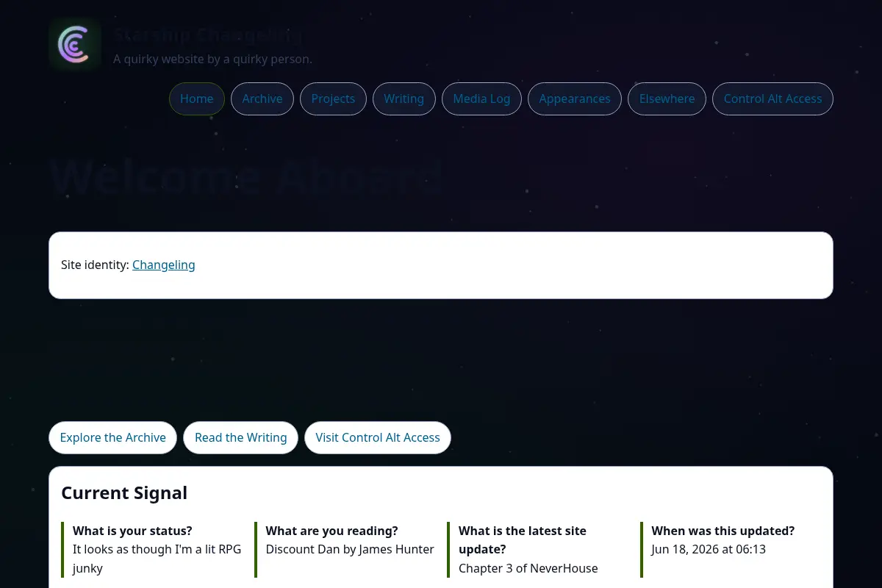Open the Media Log page

coord(481,99)
